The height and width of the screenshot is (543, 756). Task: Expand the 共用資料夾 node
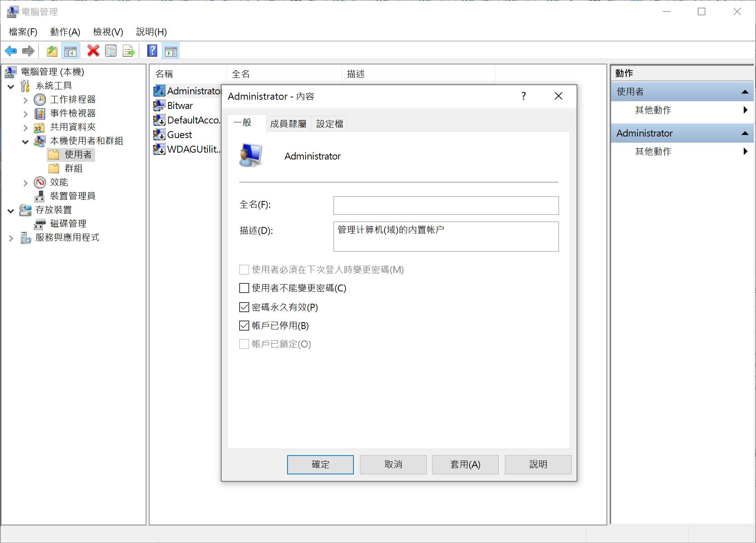pos(26,128)
